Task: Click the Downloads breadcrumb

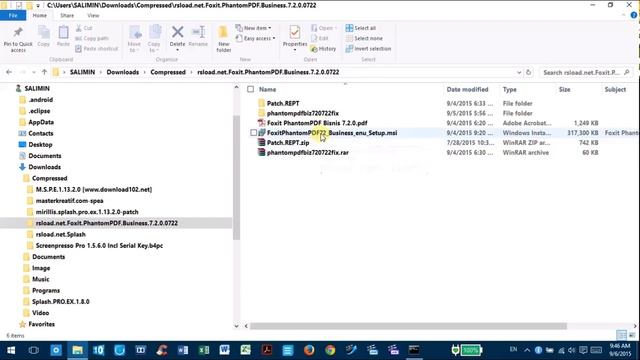Action: pyautogui.click(x=123, y=72)
